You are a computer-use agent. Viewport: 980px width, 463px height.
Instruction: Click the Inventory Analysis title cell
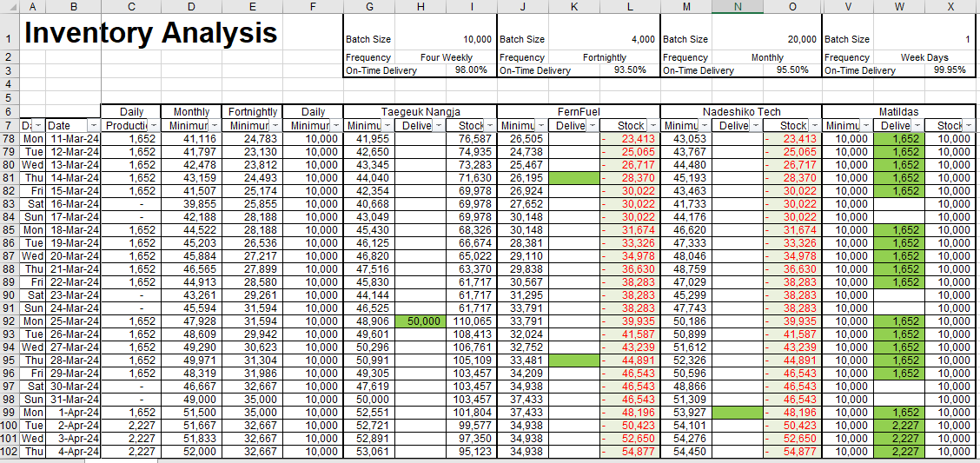[150, 32]
